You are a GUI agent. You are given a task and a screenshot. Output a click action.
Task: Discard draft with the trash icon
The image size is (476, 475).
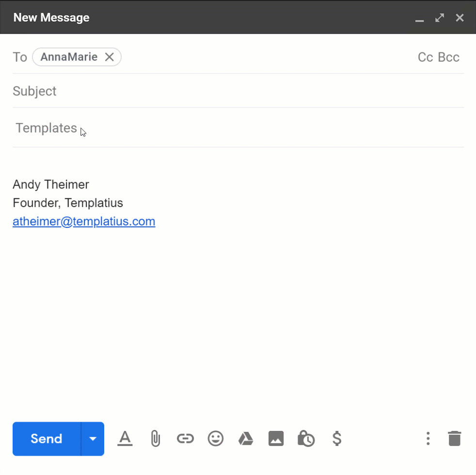point(455,439)
